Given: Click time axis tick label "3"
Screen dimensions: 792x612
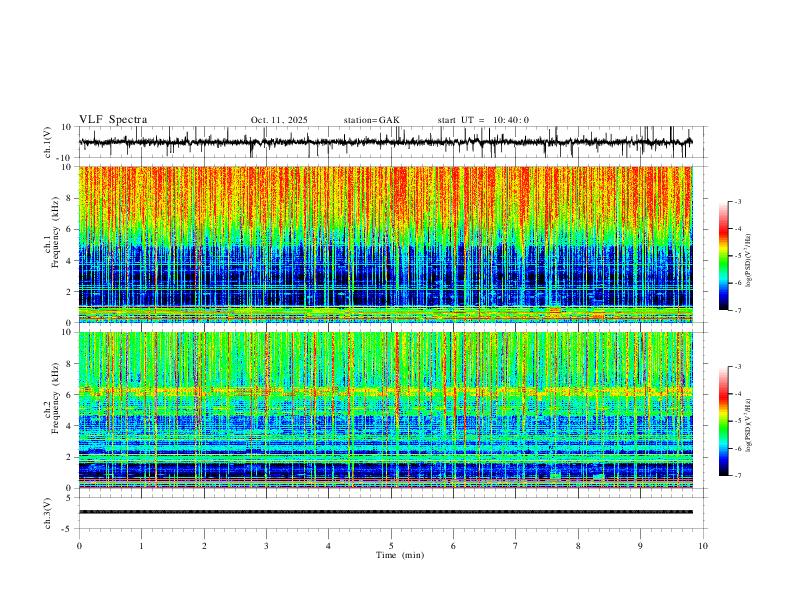Looking at the screenshot, I should 266,546.
